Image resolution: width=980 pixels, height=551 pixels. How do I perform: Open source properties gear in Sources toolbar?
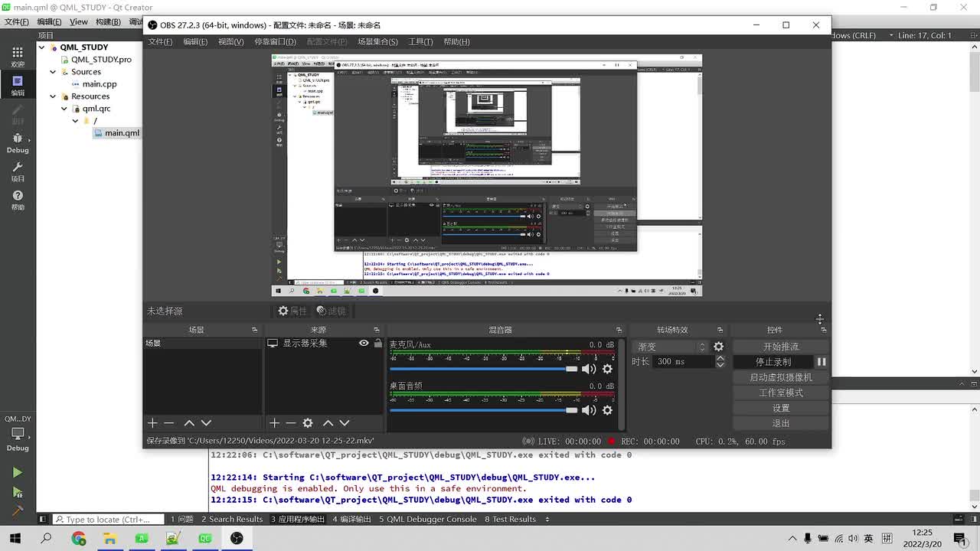click(308, 422)
